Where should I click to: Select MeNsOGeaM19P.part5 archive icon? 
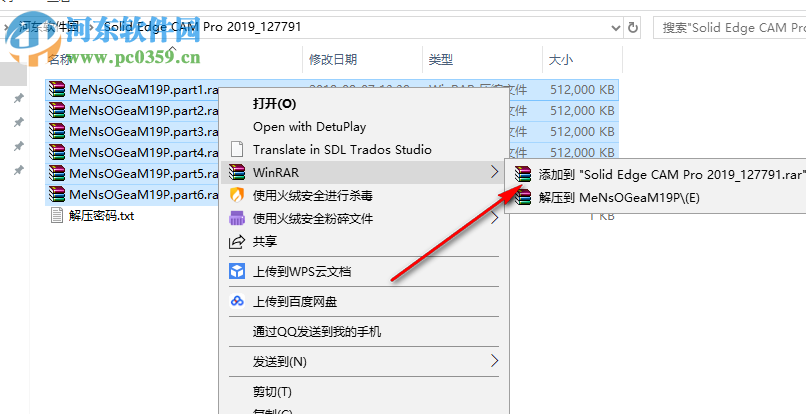(57, 174)
